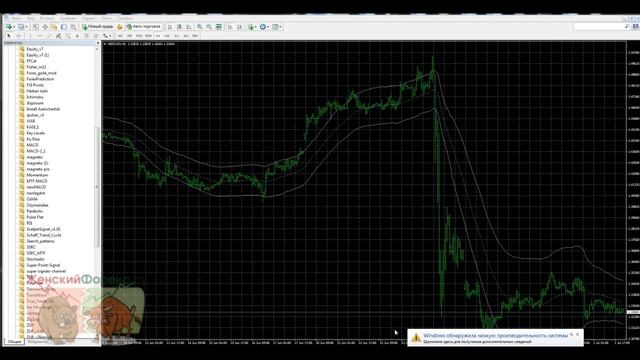
Task: Switch to M5 timeframe
Action: pyautogui.click(x=129, y=36)
